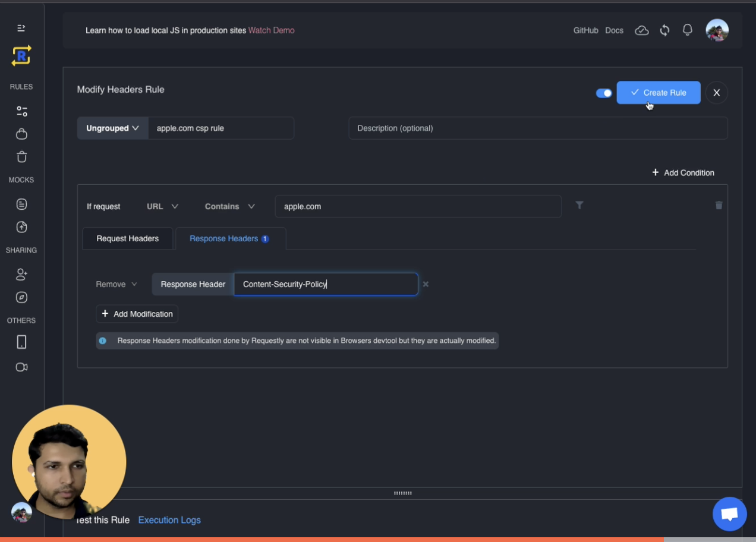Switch to Response Headers tab
The width and height of the screenshot is (756, 542).
(231, 238)
